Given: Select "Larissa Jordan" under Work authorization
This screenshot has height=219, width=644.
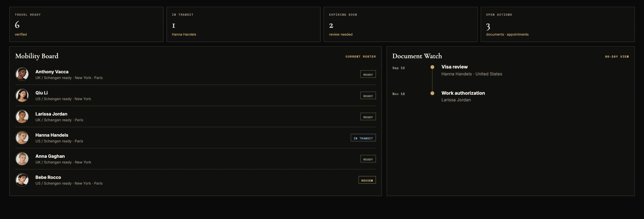Looking at the screenshot, I should [x=456, y=100].
